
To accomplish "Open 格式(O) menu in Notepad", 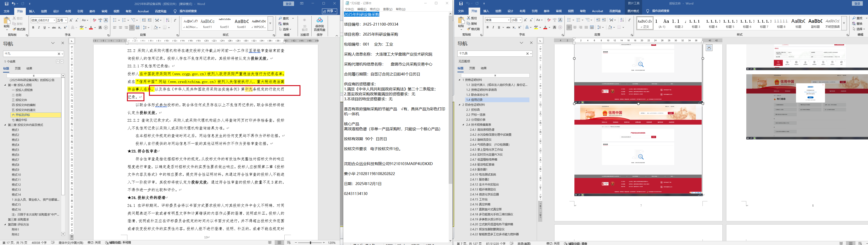I will (374, 9).
